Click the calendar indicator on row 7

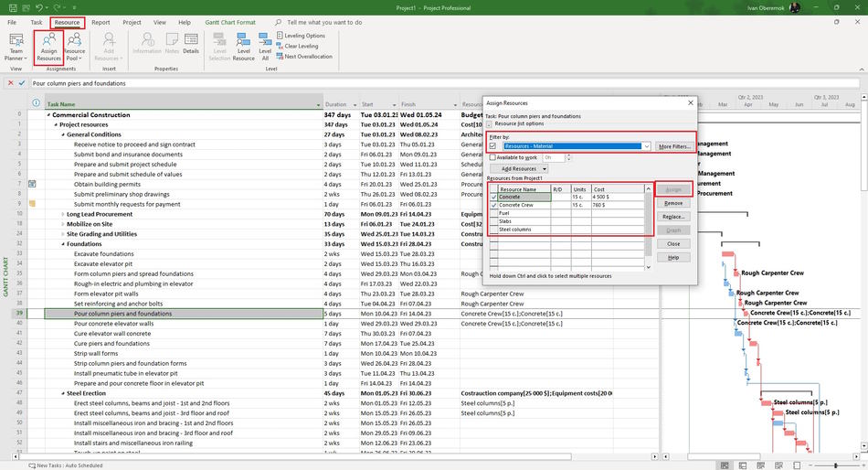tap(32, 184)
